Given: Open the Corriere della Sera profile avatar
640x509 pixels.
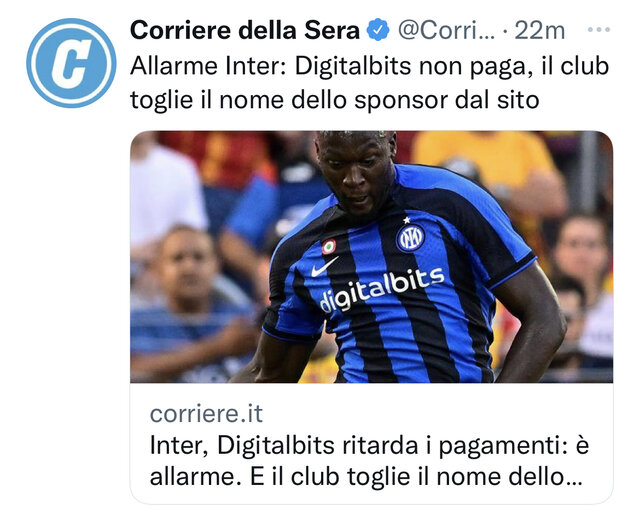Looking at the screenshot, I should coord(71,63).
